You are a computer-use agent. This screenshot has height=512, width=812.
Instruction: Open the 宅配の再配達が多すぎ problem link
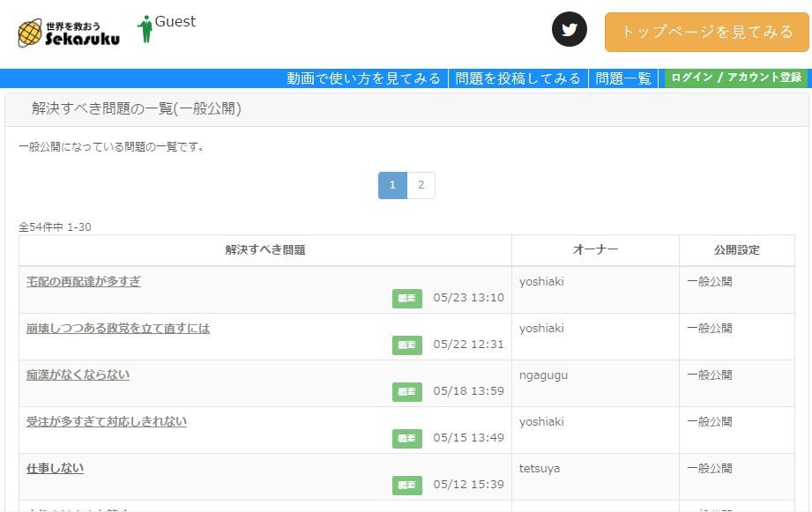coord(84,281)
